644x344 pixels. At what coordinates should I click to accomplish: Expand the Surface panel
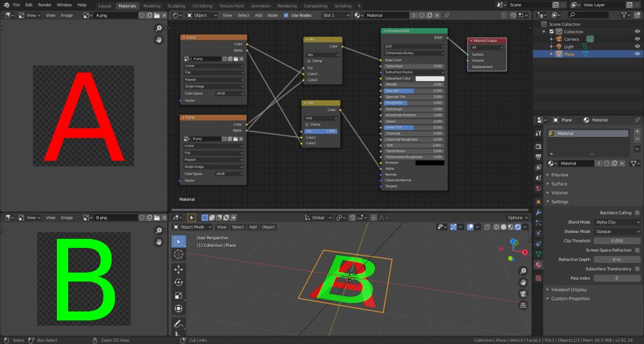pyautogui.click(x=559, y=184)
